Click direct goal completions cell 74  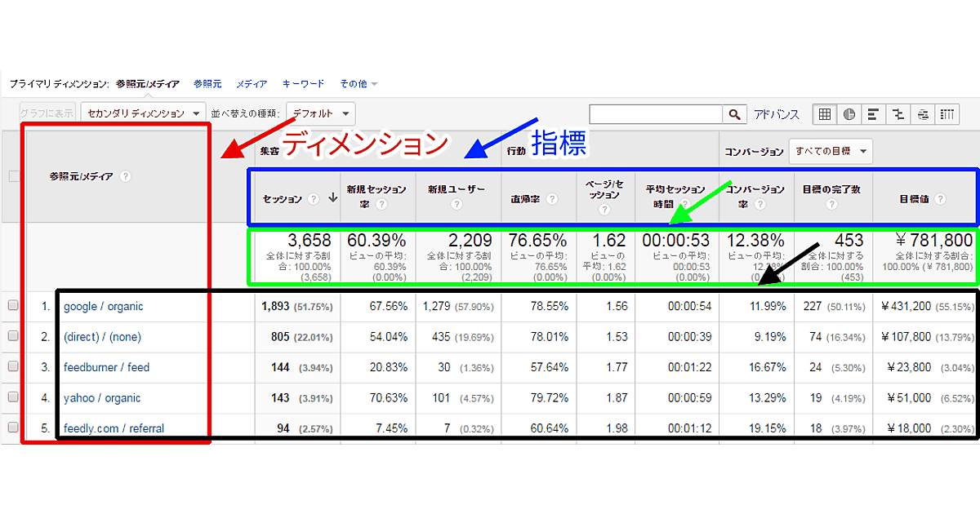(x=816, y=337)
